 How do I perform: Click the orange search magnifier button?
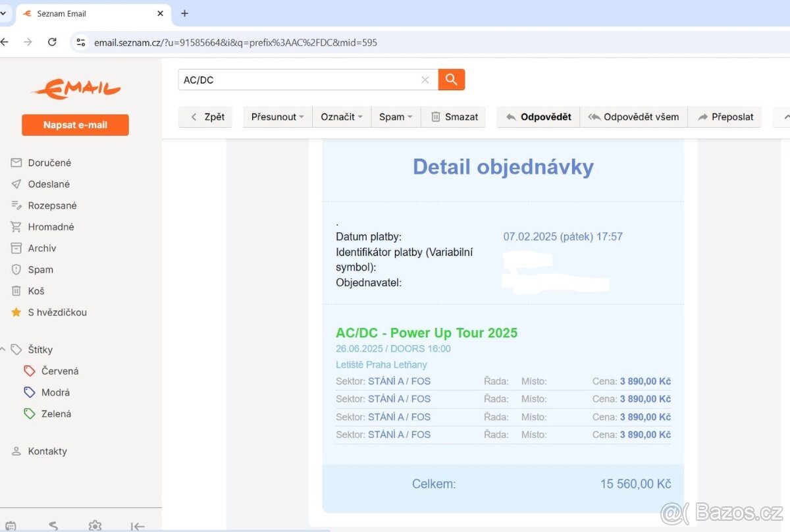[x=452, y=80]
